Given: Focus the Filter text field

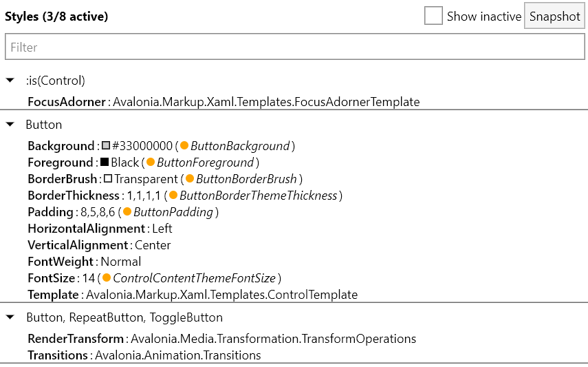Looking at the screenshot, I should (294, 48).
